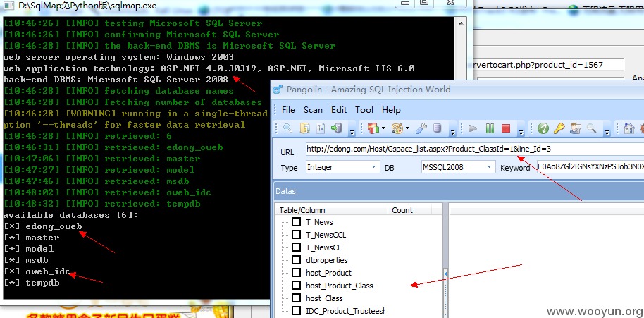
Task: Click toolbar options arrow after the stop icon
Action: click(x=521, y=133)
